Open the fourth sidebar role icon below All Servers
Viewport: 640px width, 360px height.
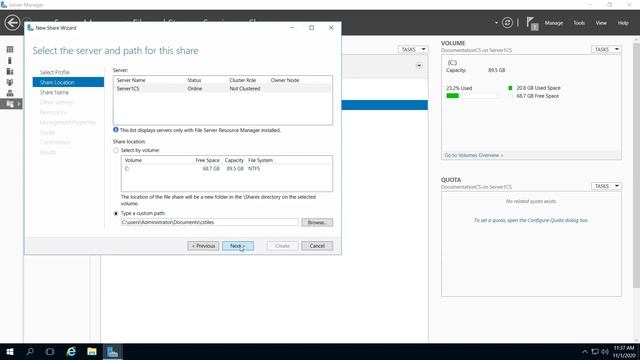[10, 82]
